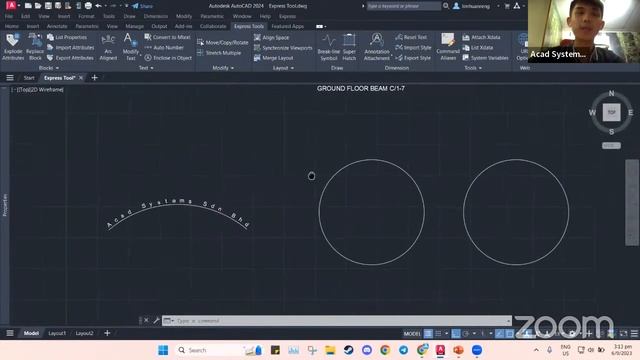Screen dimensions: 640x360
Task: Select Convert to Mtext
Action: pyautogui.click(x=168, y=37)
